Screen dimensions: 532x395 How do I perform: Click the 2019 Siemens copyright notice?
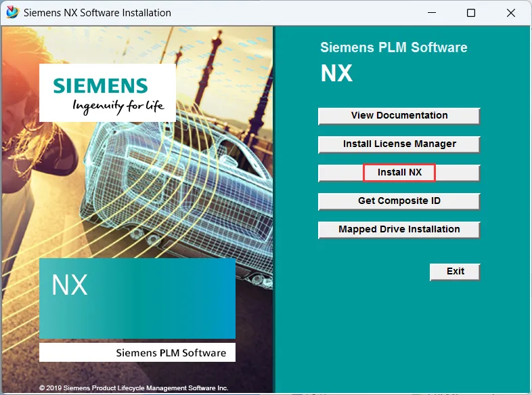(x=134, y=388)
